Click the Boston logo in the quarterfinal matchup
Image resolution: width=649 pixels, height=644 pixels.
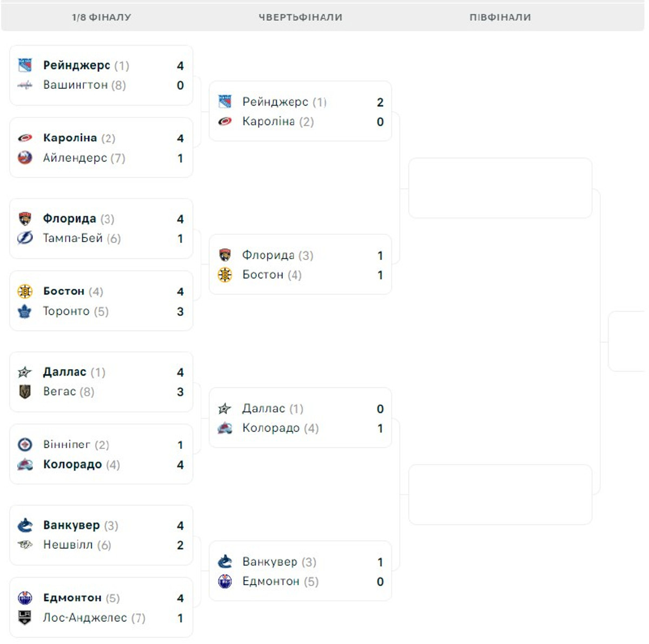click(225, 275)
